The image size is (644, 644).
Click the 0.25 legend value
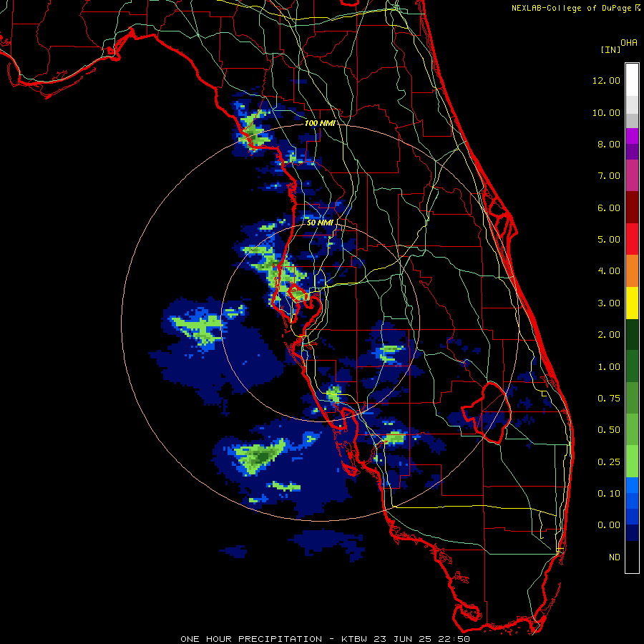[x=609, y=462]
